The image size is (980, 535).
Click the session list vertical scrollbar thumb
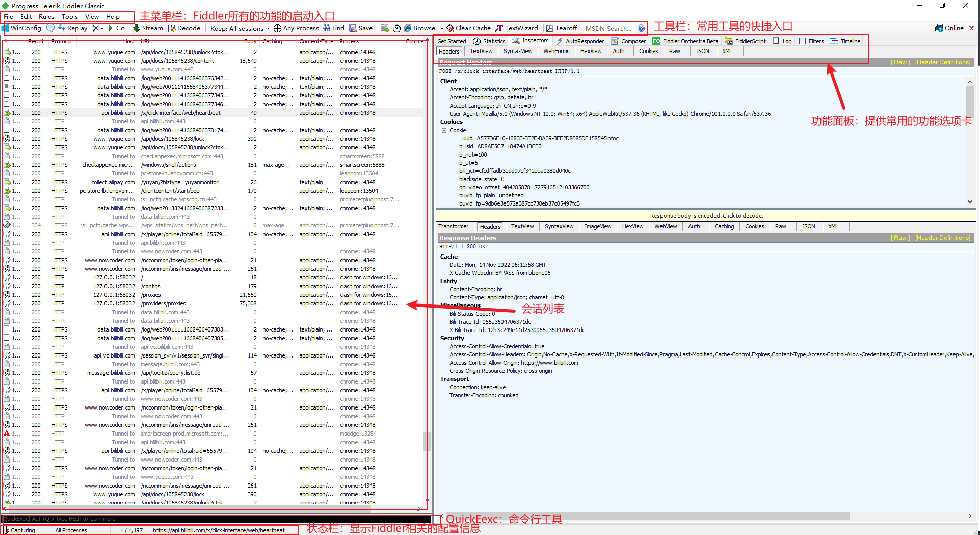point(427,442)
